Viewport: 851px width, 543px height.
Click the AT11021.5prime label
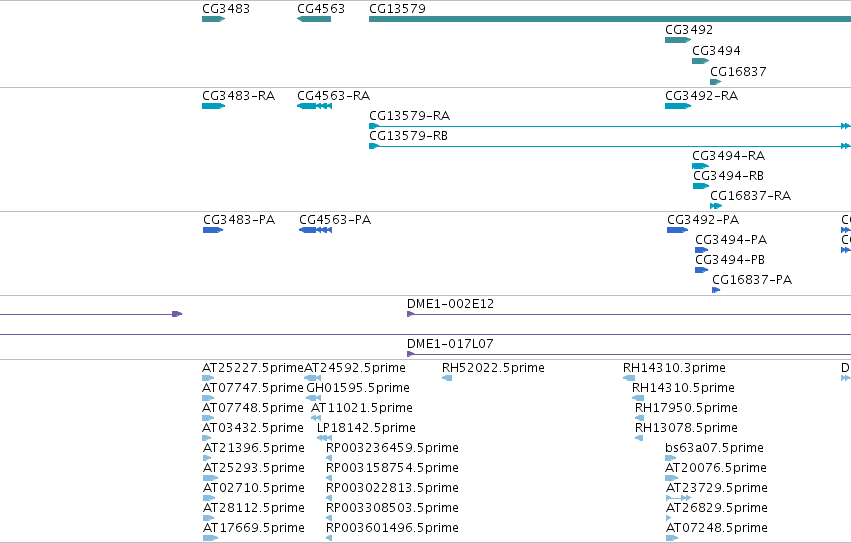361,408
